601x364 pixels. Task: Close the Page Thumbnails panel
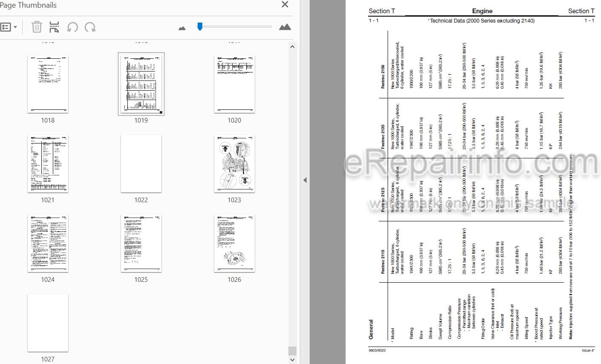[x=285, y=5]
